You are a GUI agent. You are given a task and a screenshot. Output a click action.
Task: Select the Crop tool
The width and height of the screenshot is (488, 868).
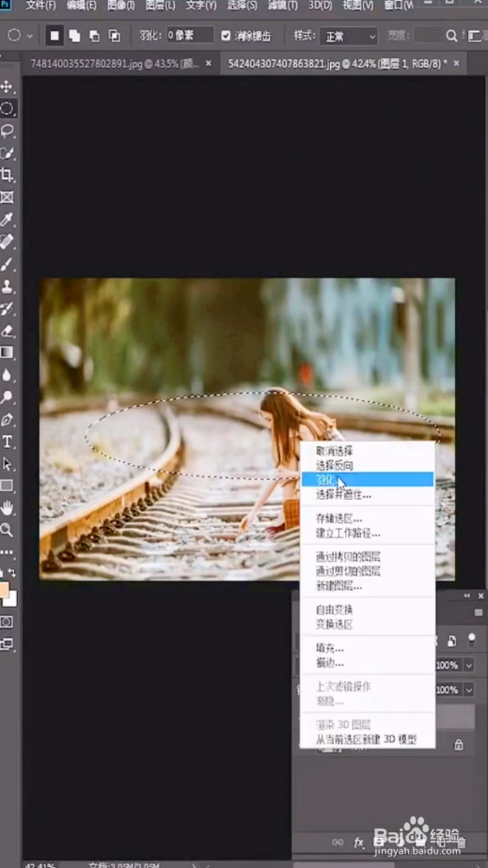[x=7, y=175]
